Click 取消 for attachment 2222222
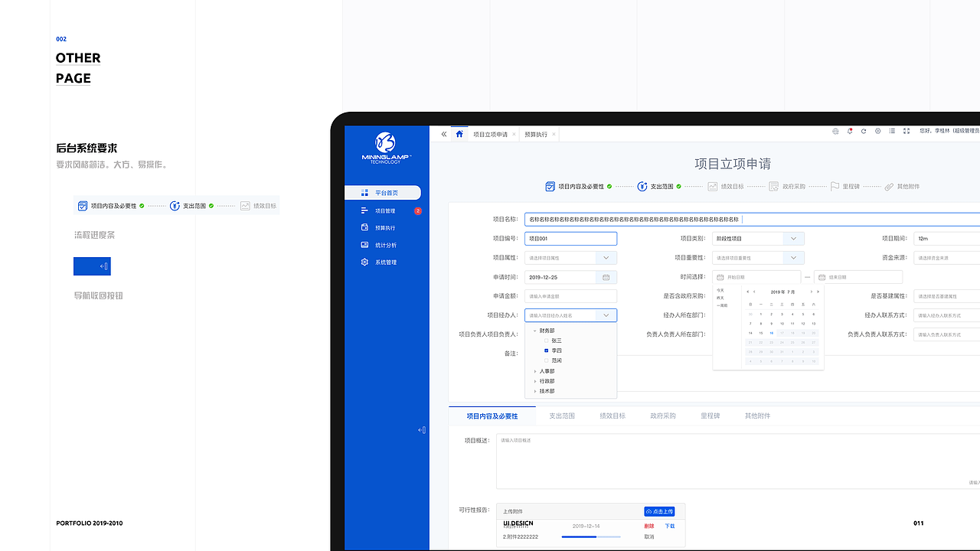 pos(649,536)
